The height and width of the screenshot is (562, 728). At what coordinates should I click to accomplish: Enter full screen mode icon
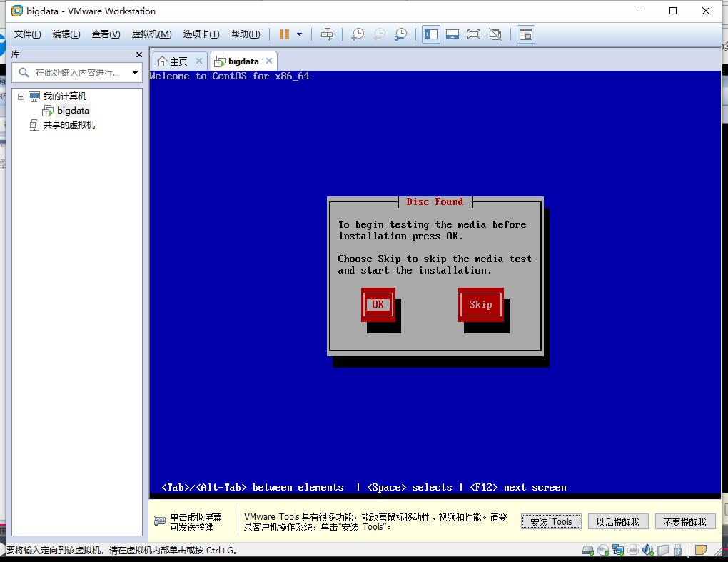coord(474,34)
